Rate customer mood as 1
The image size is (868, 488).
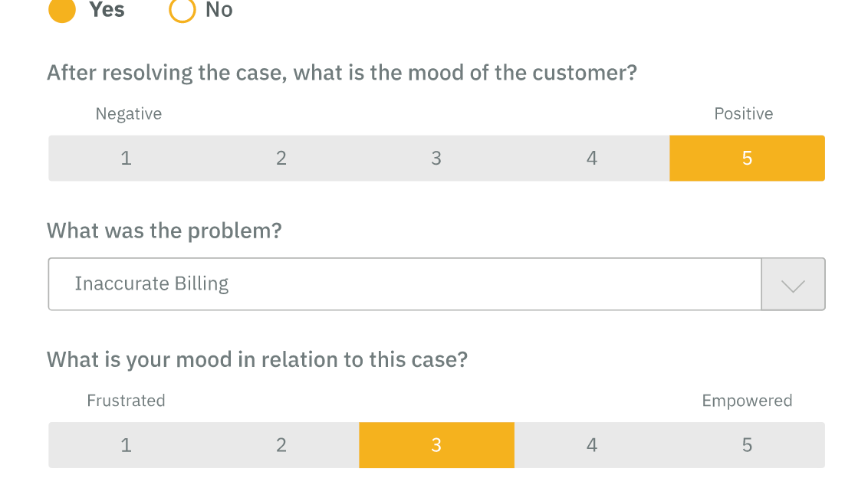tap(126, 159)
